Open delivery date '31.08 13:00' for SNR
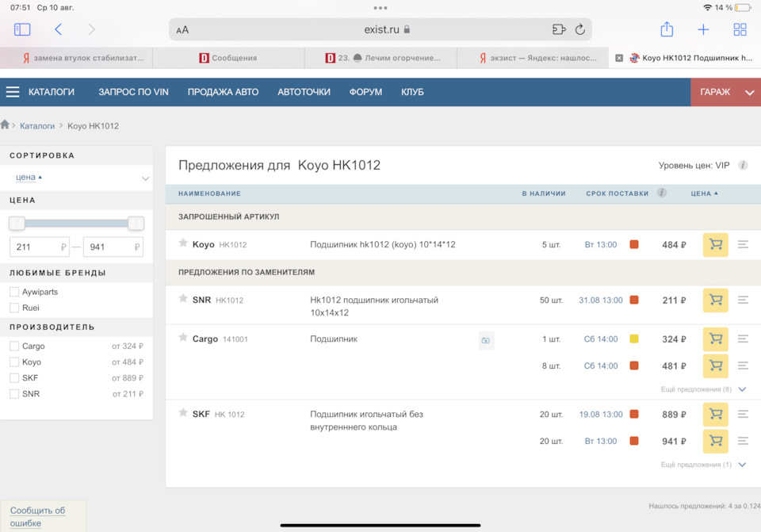The width and height of the screenshot is (761, 532). coord(600,300)
